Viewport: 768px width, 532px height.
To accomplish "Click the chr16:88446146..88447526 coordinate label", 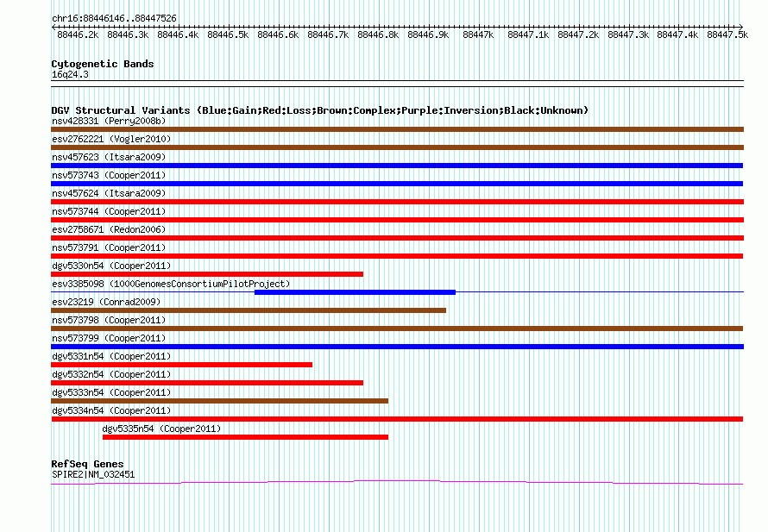I will tap(114, 18).
